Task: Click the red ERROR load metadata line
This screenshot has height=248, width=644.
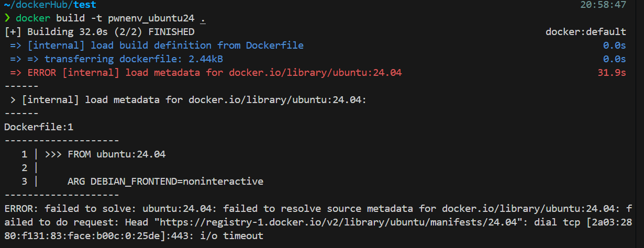Action: 206,73
